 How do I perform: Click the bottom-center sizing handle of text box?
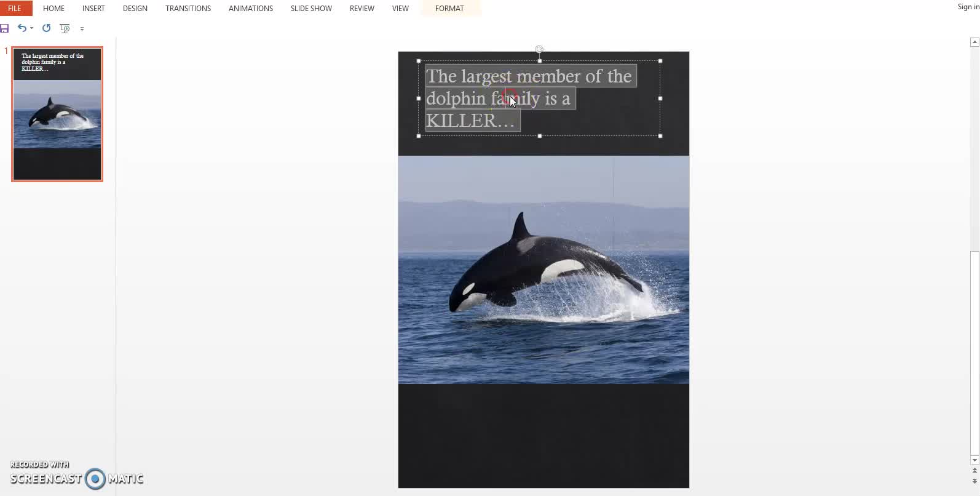[540, 136]
